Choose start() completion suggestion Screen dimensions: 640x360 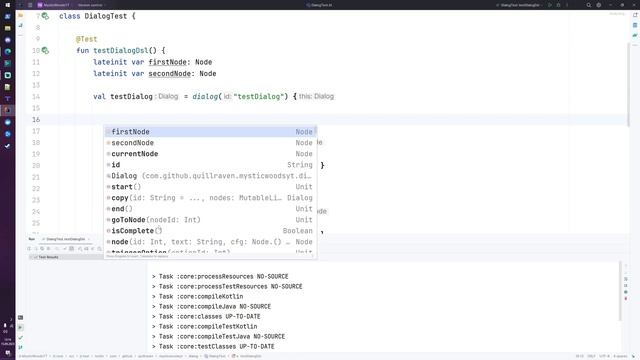click(x=210, y=187)
